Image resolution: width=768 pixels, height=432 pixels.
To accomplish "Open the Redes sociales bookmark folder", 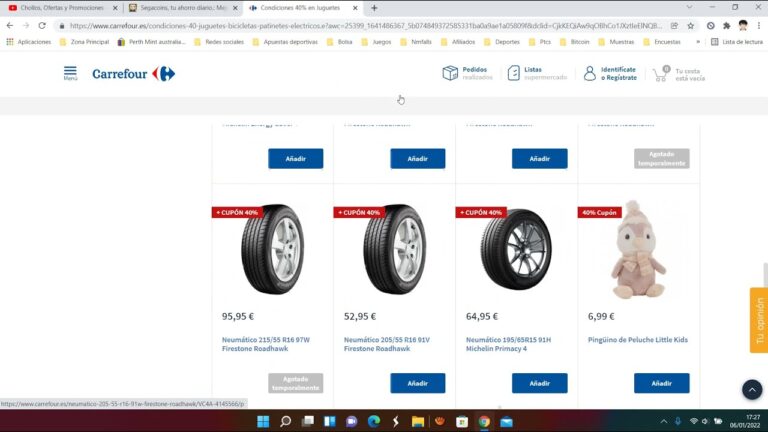I will point(219,42).
